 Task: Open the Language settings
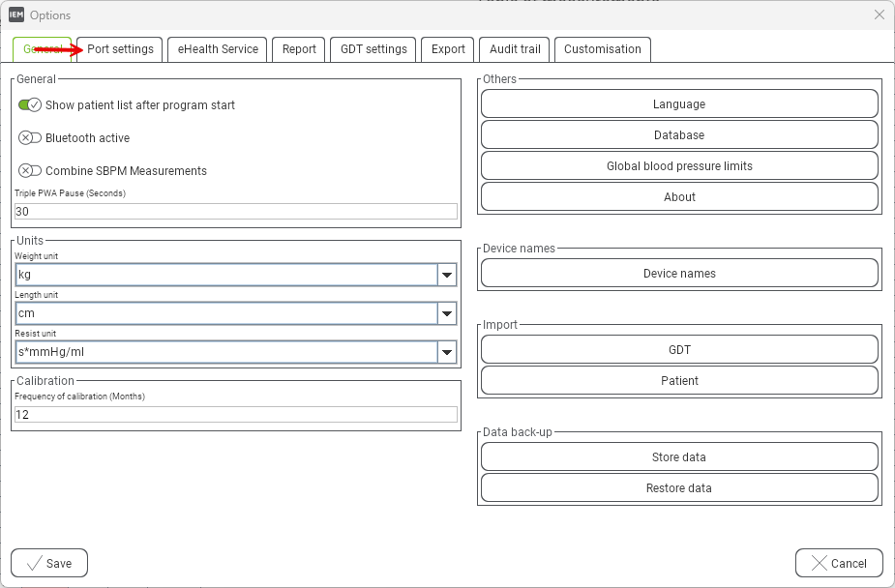tap(679, 104)
